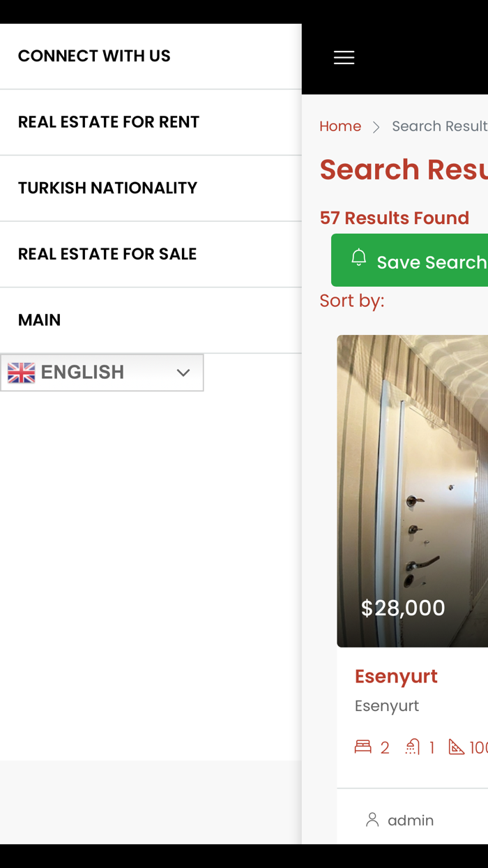Click the admin user profile icon

coord(373,820)
